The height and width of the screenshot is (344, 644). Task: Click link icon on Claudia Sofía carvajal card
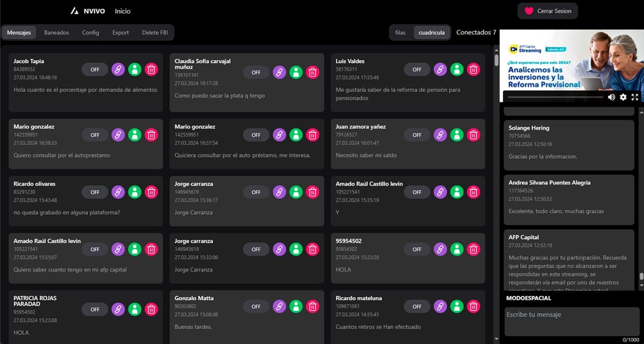tap(279, 72)
